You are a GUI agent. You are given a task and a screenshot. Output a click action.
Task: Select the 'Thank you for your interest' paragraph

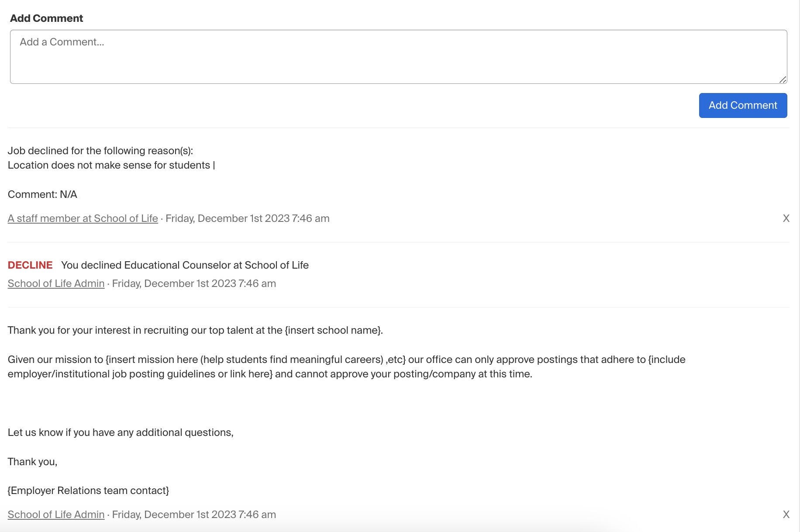pos(195,330)
